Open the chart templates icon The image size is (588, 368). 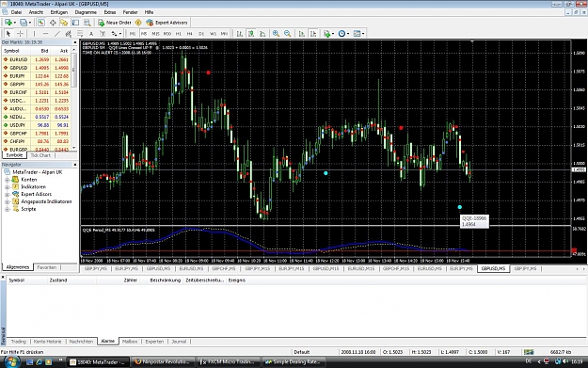pyautogui.click(x=357, y=34)
